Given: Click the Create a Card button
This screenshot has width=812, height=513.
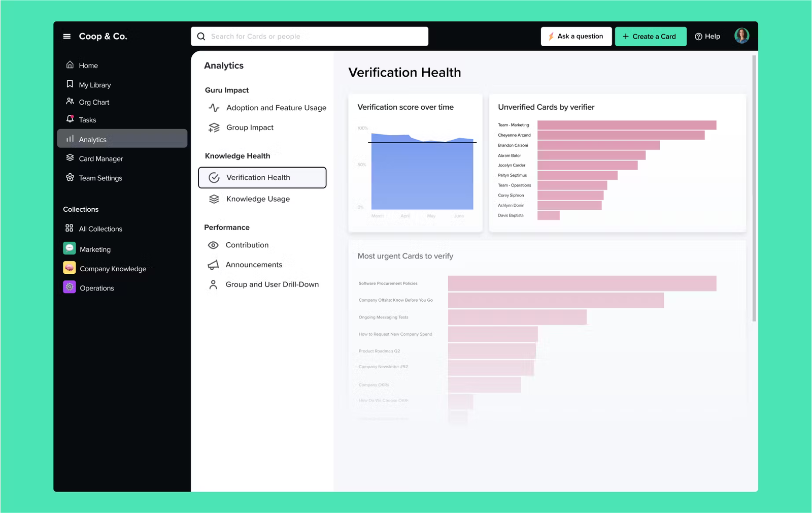Looking at the screenshot, I should [x=651, y=37].
